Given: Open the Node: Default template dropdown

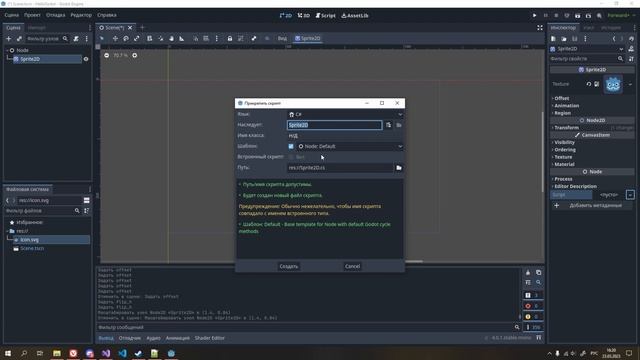Looking at the screenshot, I should 350,146.
